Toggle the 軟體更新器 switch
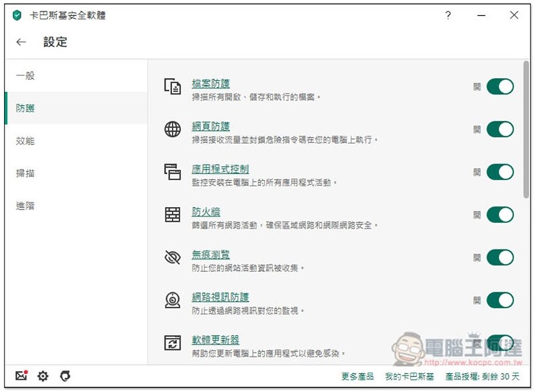 tap(500, 343)
